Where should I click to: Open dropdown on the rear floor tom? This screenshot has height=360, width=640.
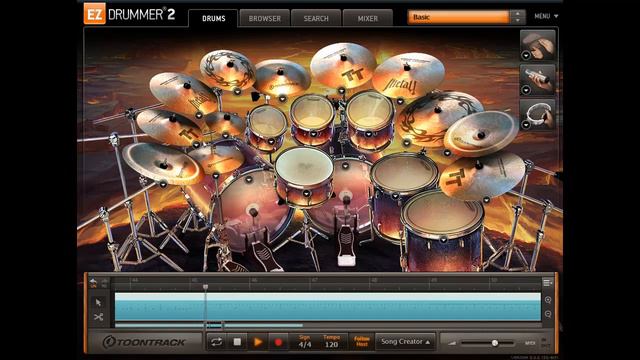(x=395, y=196)
